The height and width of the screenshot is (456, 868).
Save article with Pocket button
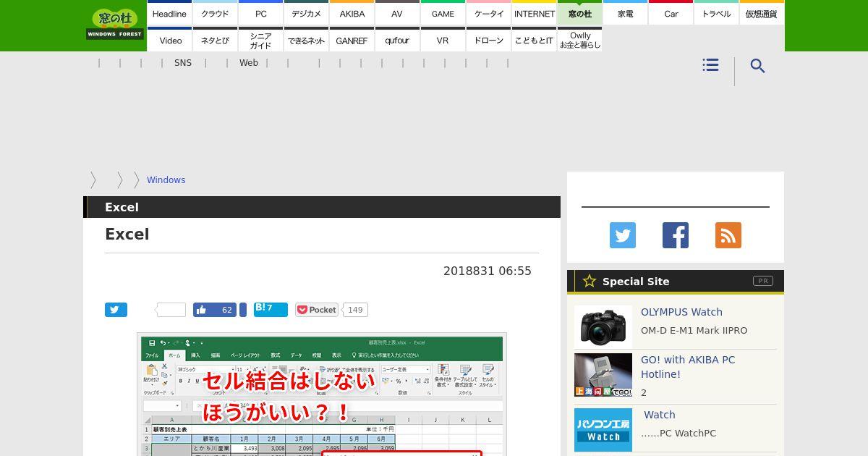point(317,310)
